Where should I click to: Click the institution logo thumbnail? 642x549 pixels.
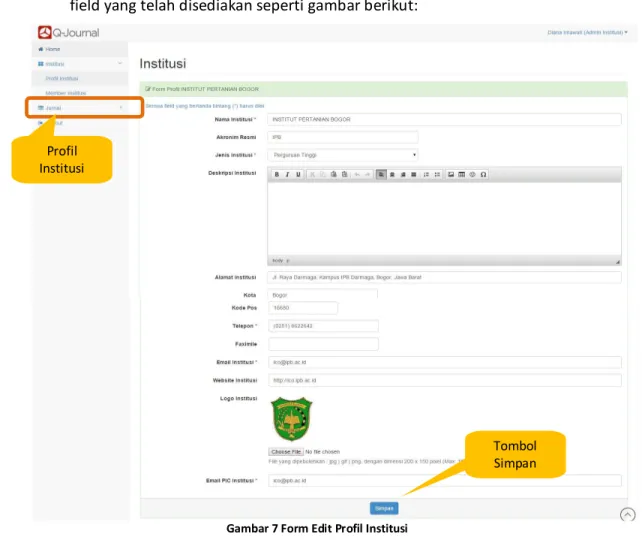coord(291,419)
